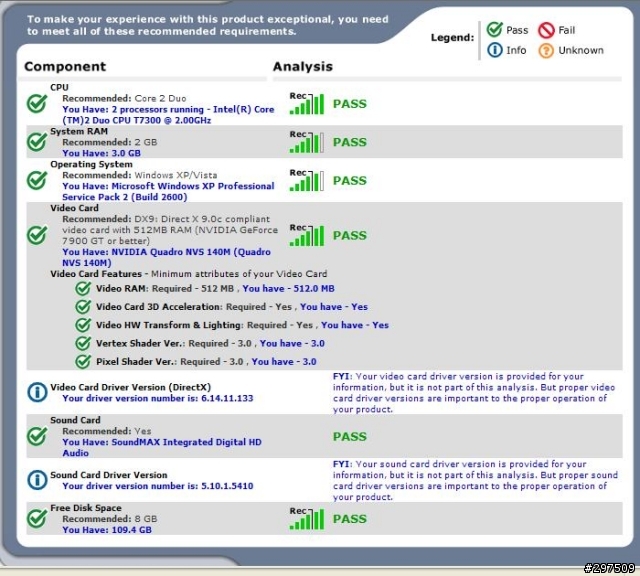Click 'You Have: 109.4 GB' disk space text
This screenshot has width=640, height=576.
click(107, 530)
